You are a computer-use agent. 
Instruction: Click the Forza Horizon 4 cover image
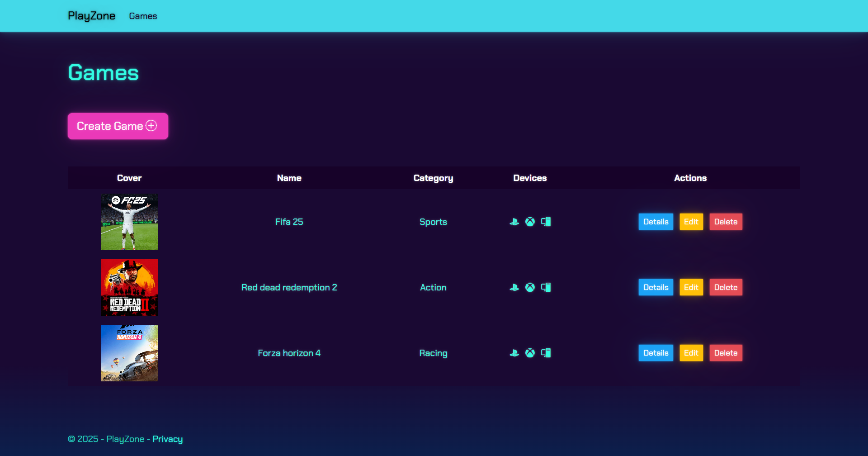pos(129,353)
